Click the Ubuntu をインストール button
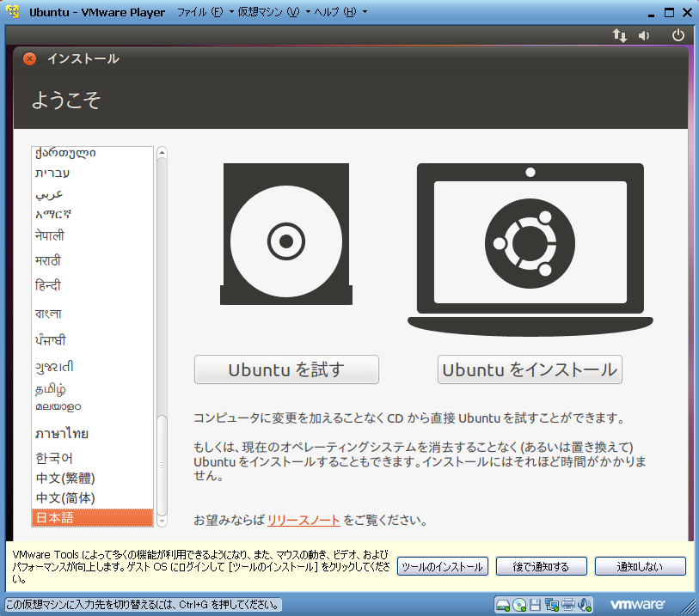 pos(530,369)
